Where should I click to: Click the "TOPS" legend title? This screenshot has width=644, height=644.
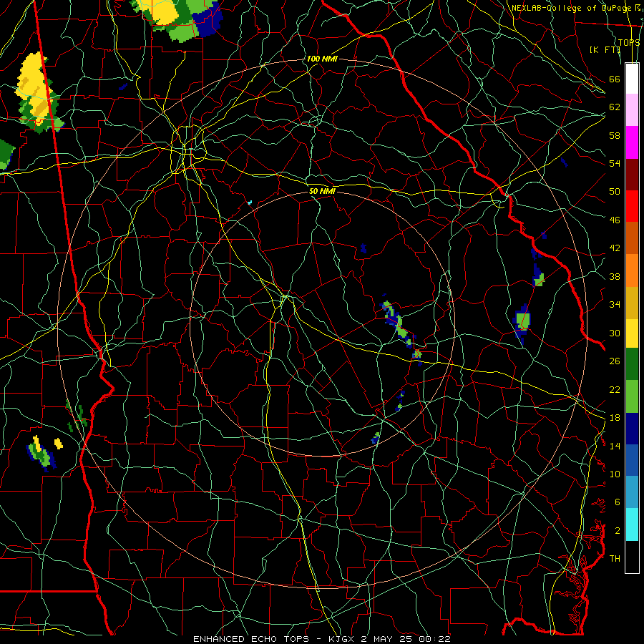(x=629, y=42)
